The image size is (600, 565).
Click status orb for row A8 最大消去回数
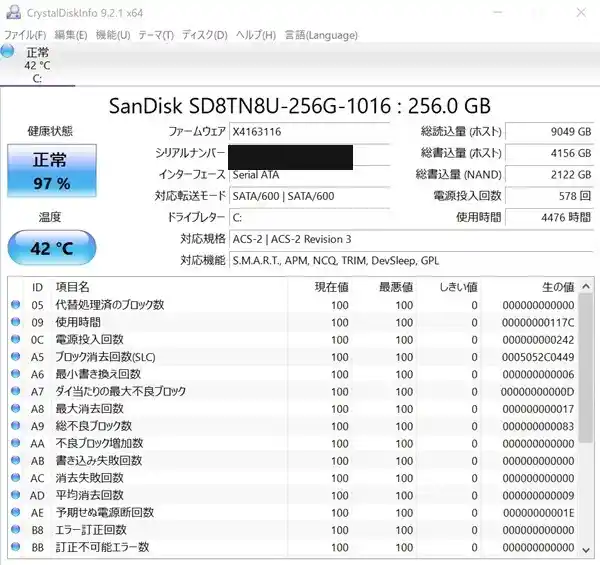pos(16,408)
